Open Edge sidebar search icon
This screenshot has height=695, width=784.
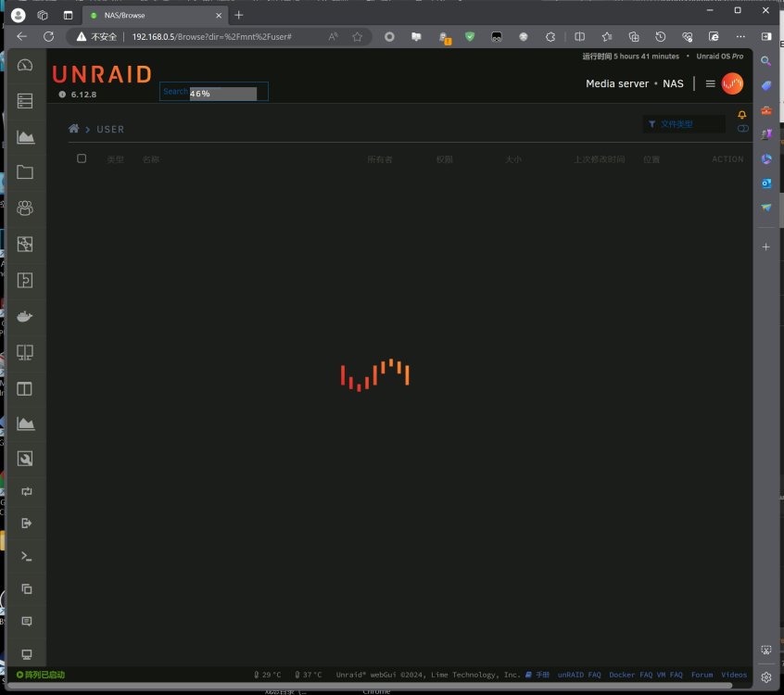click(765, 61)
